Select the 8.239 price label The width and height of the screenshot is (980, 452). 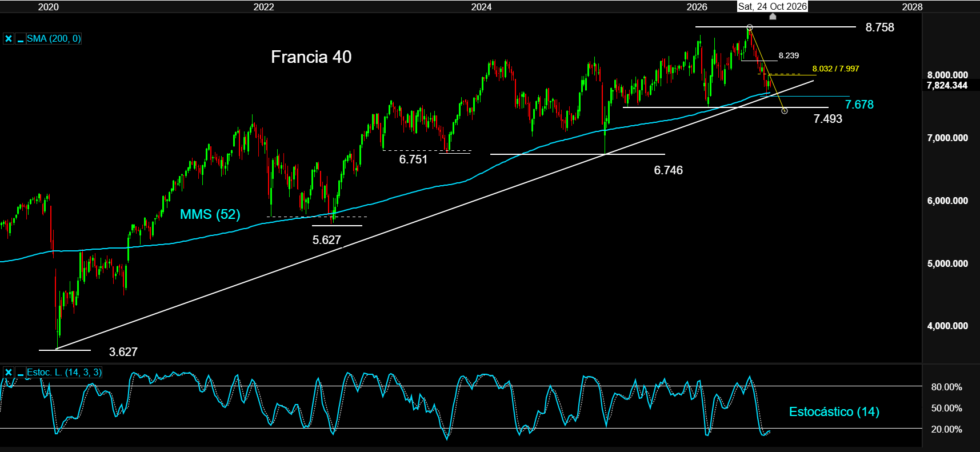coord(789,55)
